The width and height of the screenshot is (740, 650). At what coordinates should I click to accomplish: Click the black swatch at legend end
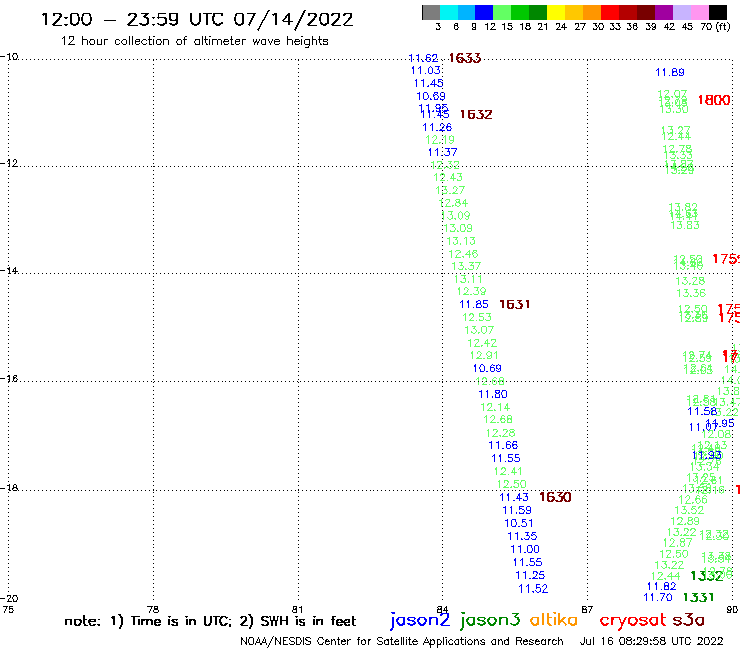(717, 12)
